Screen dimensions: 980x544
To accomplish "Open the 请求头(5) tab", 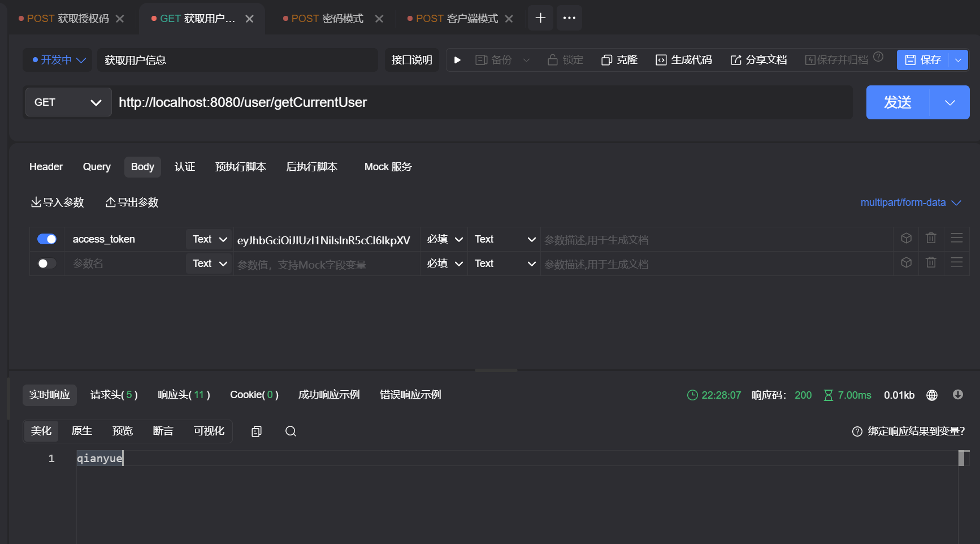I will click(114, 395).
